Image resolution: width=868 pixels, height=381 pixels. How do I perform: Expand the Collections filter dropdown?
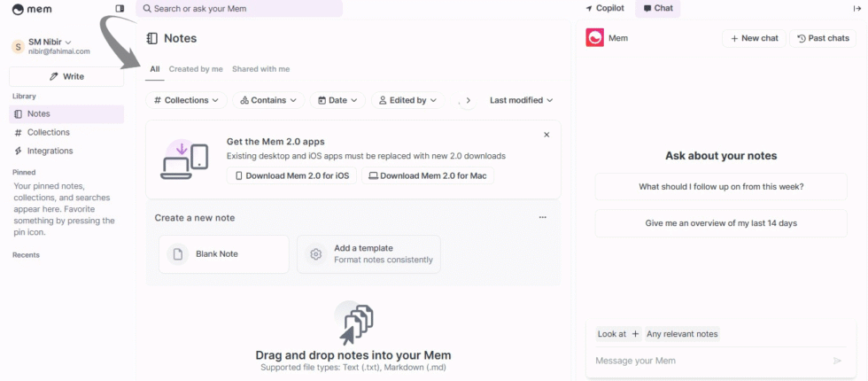tap(186, 100)
